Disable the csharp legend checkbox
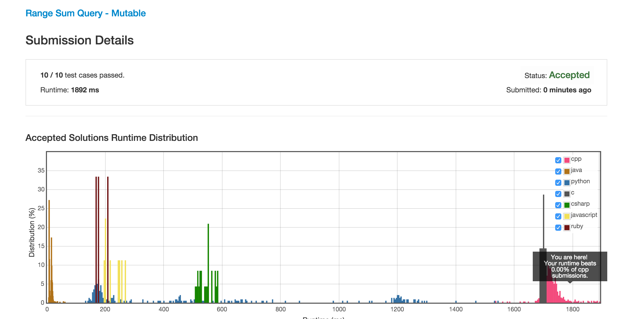This screenshot has width=644, height=319. click(558, 205)
